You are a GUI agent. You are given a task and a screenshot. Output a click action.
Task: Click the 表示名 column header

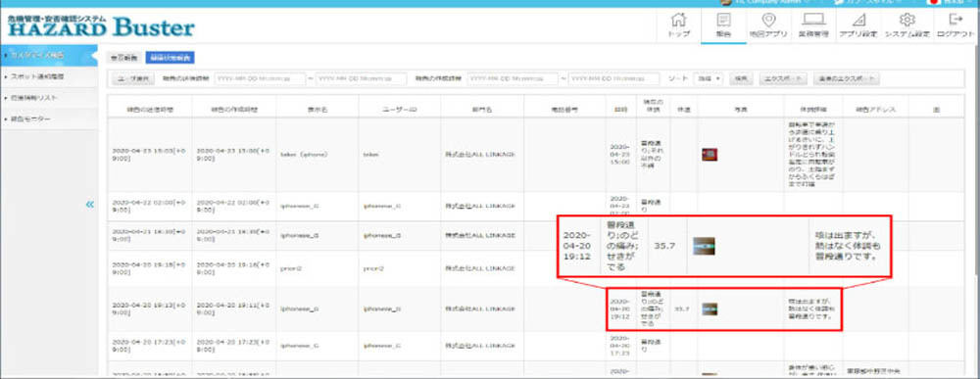pyautogui.click(x=318, y=109)
